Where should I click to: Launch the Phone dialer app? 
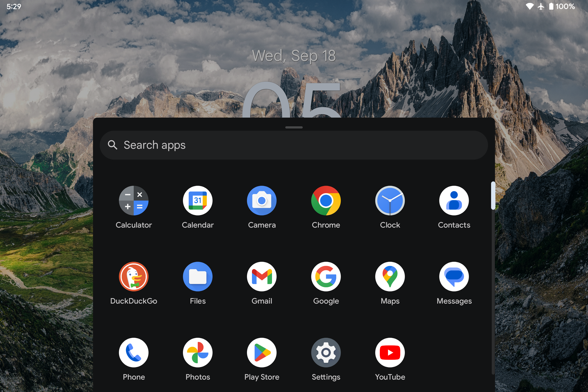133,353
